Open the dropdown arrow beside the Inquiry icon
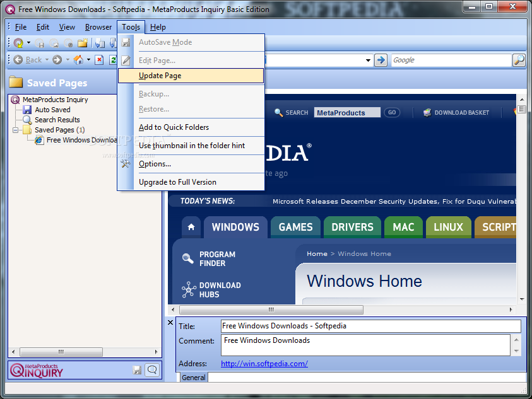This screenshot has height=399, width=532. point(29,43)
